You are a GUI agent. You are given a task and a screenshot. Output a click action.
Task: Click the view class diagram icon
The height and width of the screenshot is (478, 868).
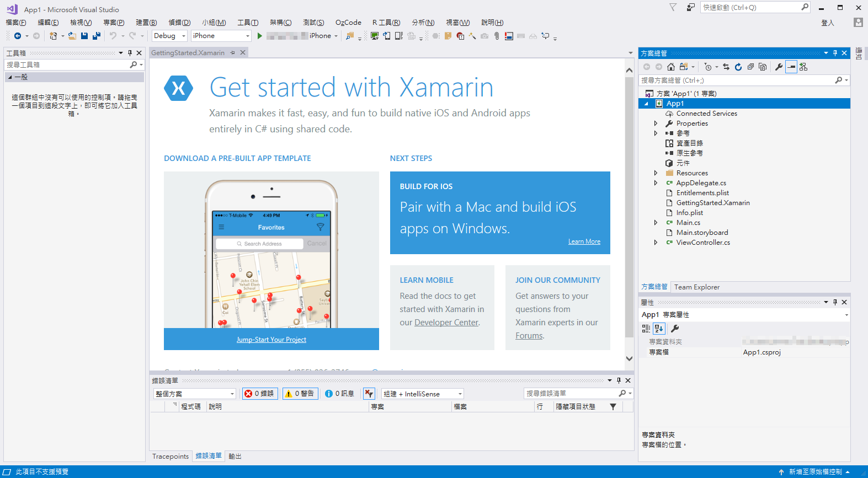[x=803, y=67]
